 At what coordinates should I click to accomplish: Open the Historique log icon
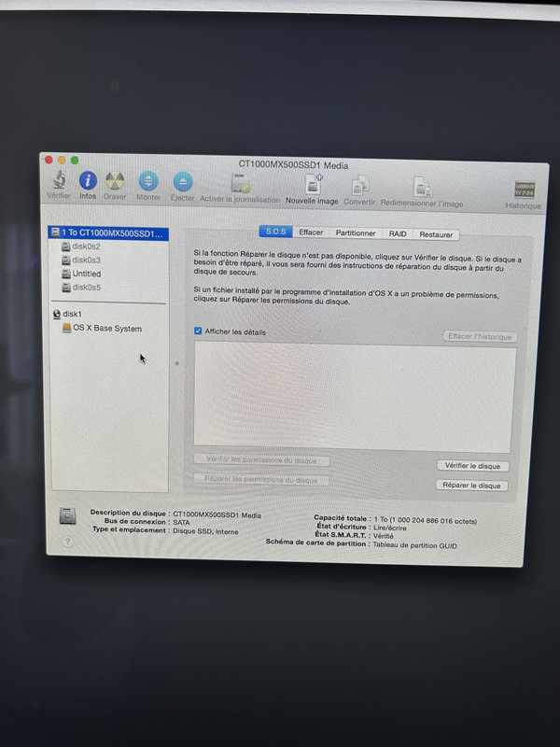[524, 190]
